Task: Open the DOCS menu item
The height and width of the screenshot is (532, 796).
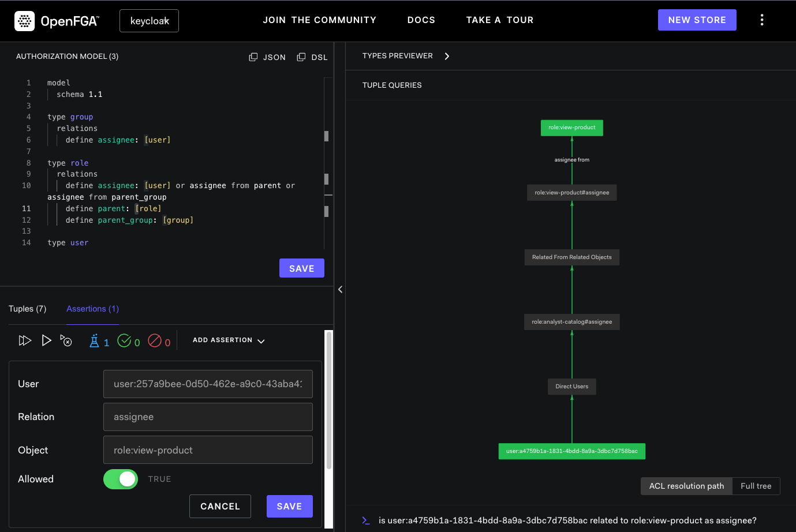Action: (x=421, y=20)
